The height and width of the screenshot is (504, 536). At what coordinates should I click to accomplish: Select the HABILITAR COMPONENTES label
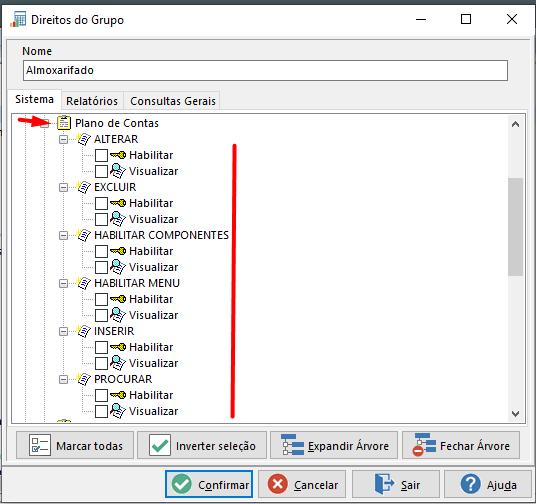pos(161,235)
